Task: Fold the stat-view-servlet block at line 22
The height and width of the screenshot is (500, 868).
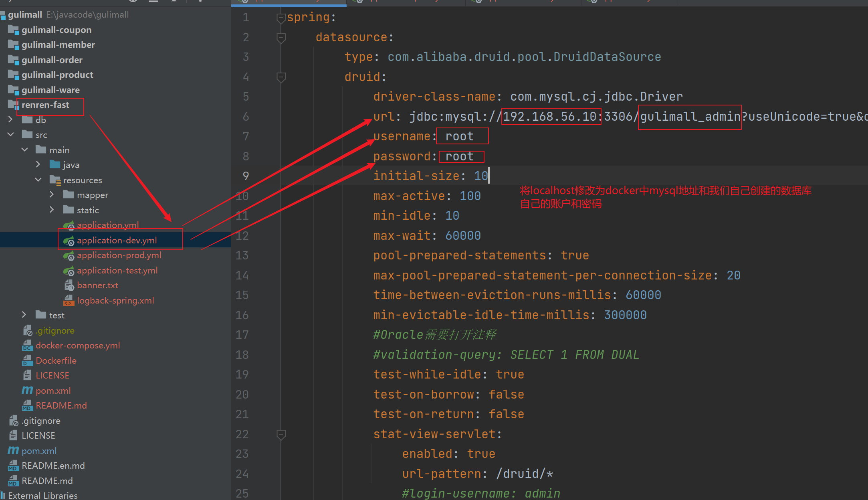Action: [x=281, y=434]
